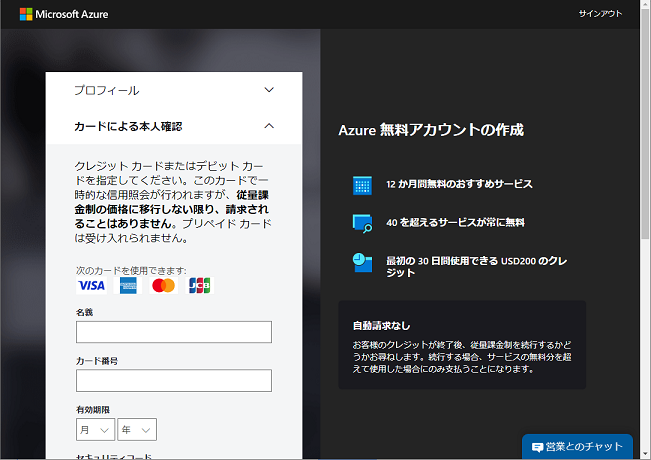Click the chat bubble icon in 営業とのチャット
This screenshot has height=460, width=651.
click(x=537, y=447)
